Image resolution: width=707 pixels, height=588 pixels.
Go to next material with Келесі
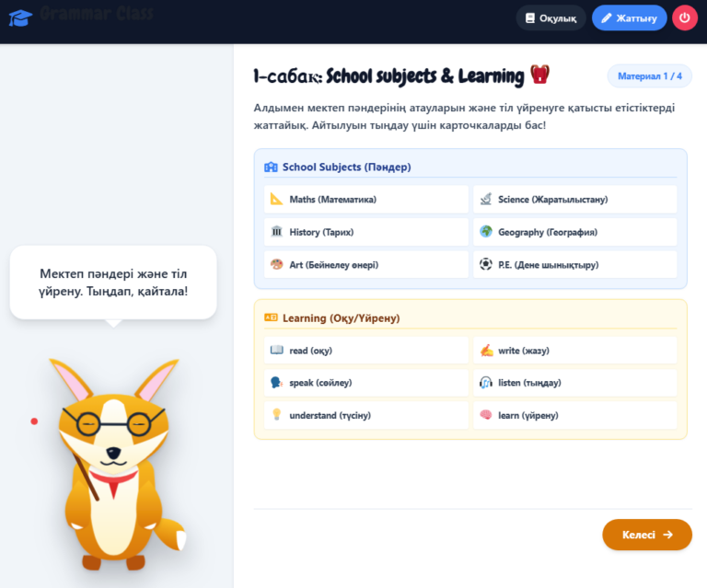point(647,535)
